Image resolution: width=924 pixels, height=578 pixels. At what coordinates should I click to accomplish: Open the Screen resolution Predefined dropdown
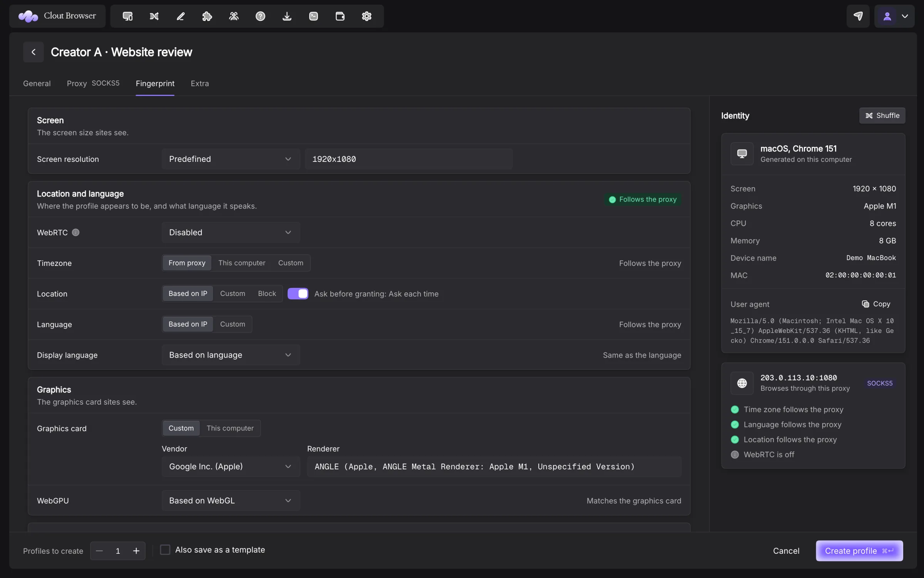(231, 159)
